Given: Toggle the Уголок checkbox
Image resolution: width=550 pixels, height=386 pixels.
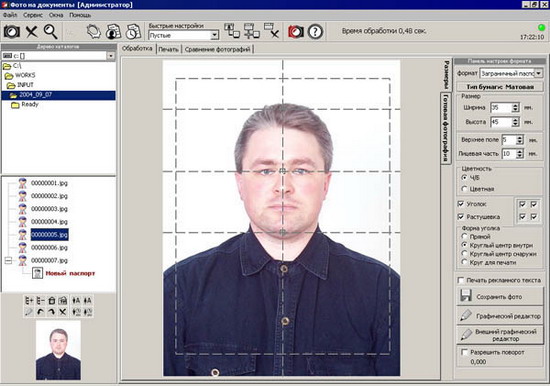Looking at the screenshot, I should (461, 204).
